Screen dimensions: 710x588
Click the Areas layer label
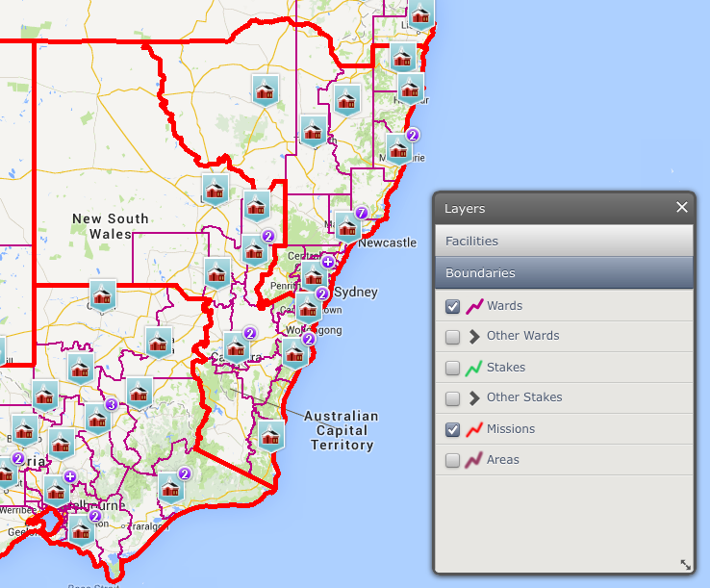[x=502, y=460]
